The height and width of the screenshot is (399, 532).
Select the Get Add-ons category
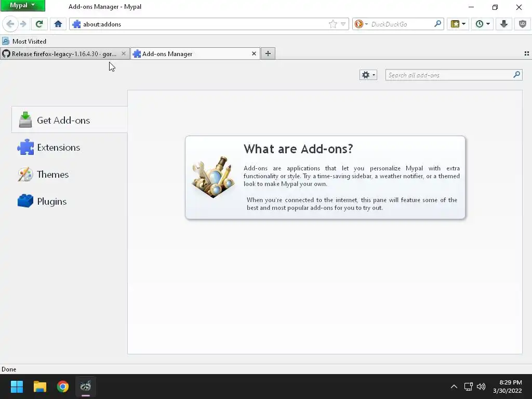[x=70, y=120]
